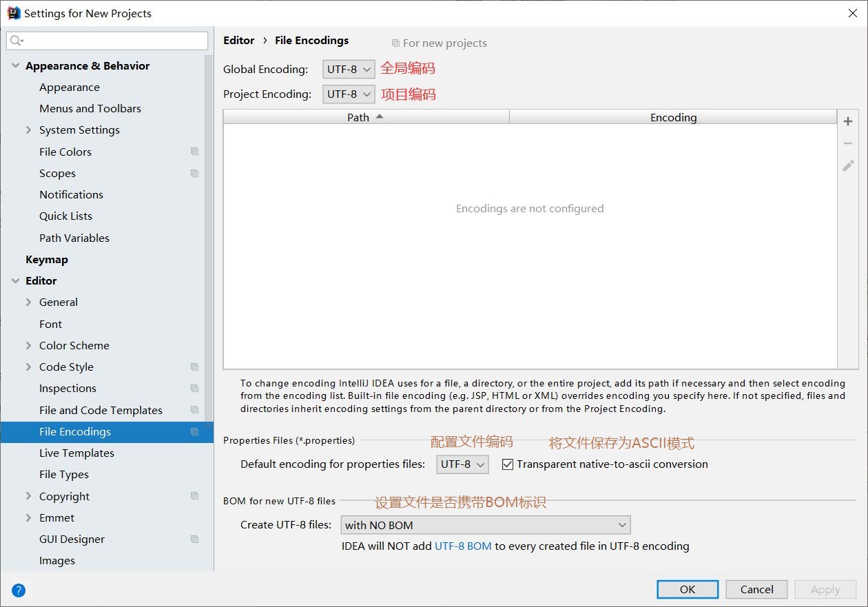Image resolution: width=868 pixels, height=607 pixels.
Task: Click the OK button
Action: 688,589
